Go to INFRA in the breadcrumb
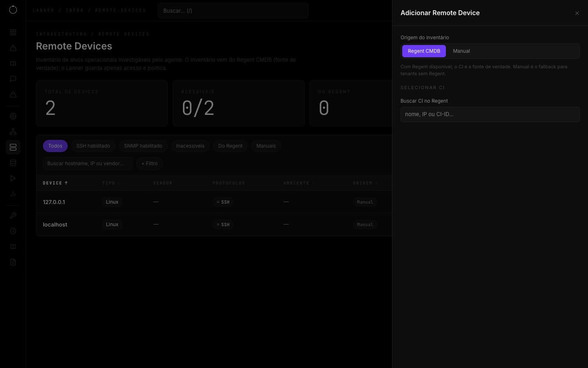The width and height of the screenshot is (588, 368). tap(74, 11)
